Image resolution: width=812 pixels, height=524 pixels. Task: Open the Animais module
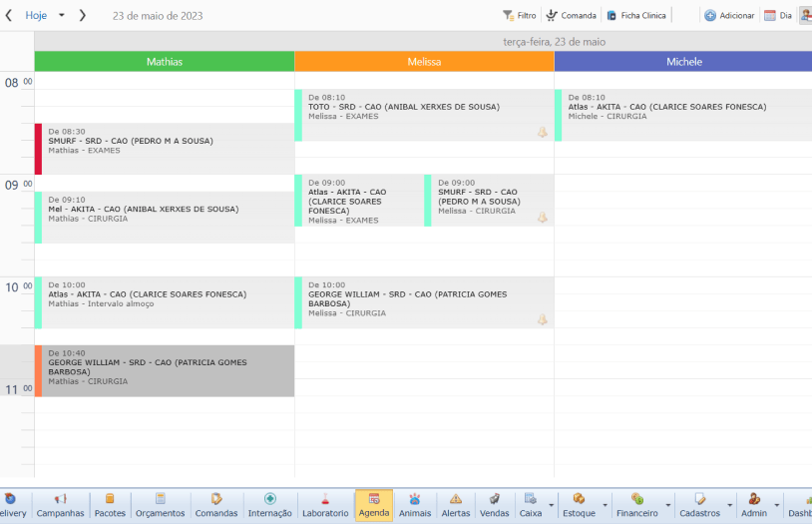tap(415, 505)
